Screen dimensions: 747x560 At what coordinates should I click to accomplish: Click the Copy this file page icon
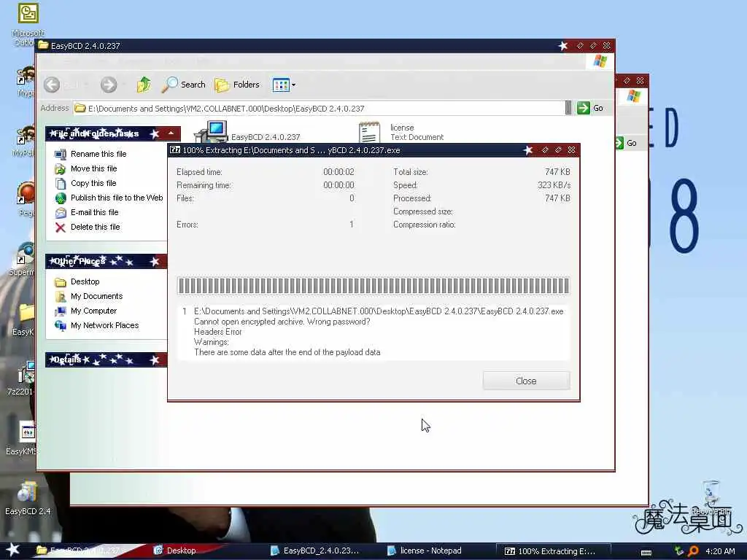click(61, 183)
